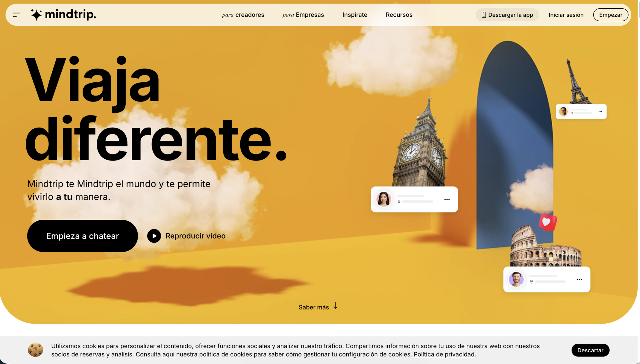Open three-dot menu on Eiffel Tower card
This screenshot has width=640, height=364.
[600, 111]
